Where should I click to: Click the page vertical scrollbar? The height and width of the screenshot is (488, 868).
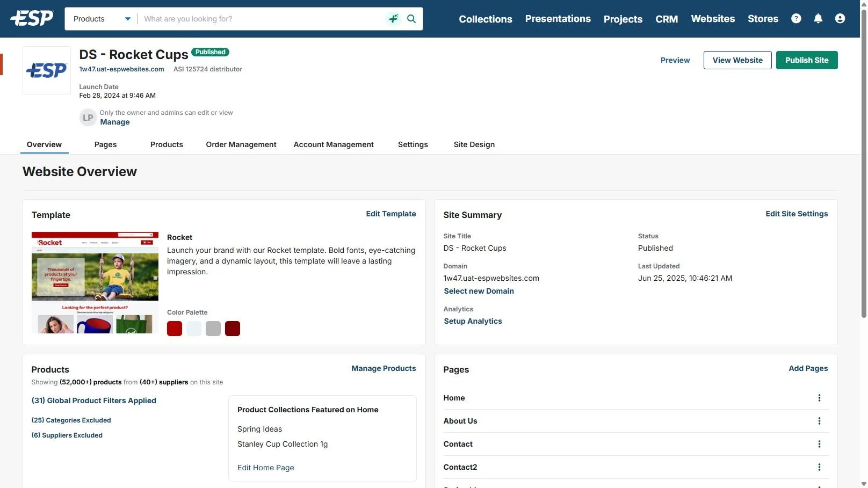(864, 164)
